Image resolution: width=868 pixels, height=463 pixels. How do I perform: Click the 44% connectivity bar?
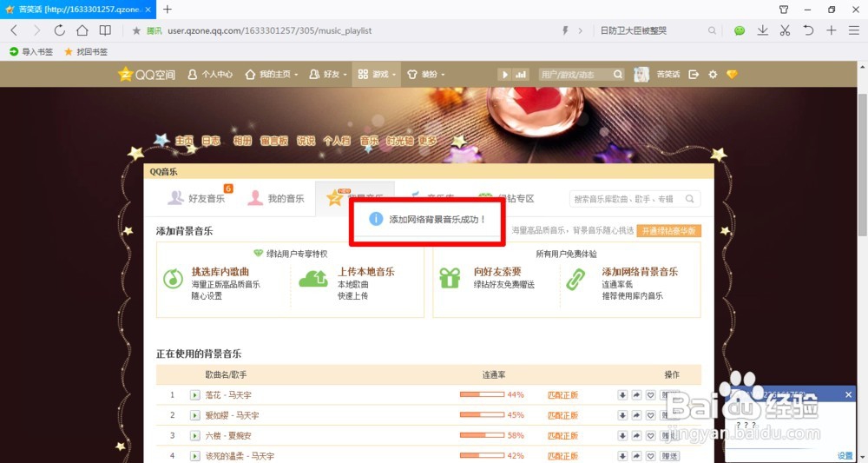[482, 395]
